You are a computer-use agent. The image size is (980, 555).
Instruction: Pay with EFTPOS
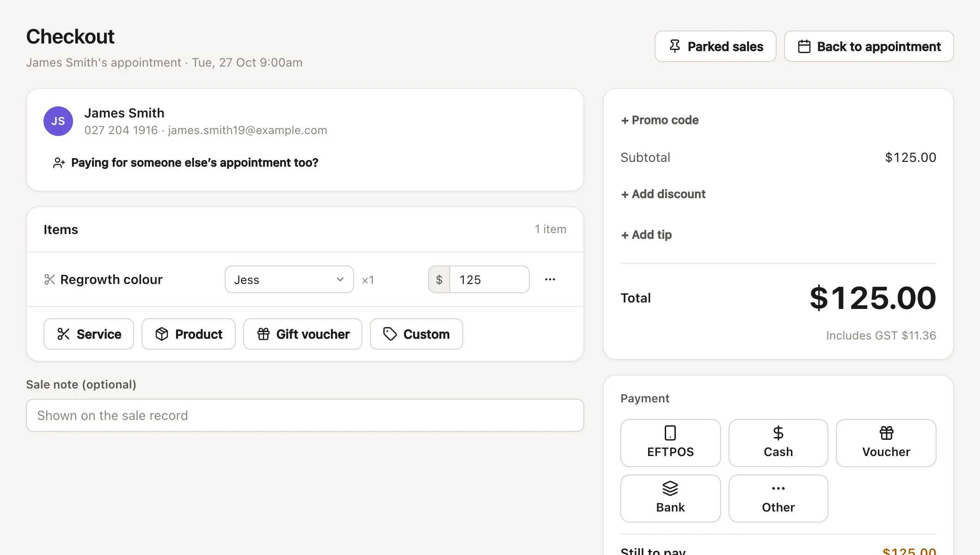671,443
